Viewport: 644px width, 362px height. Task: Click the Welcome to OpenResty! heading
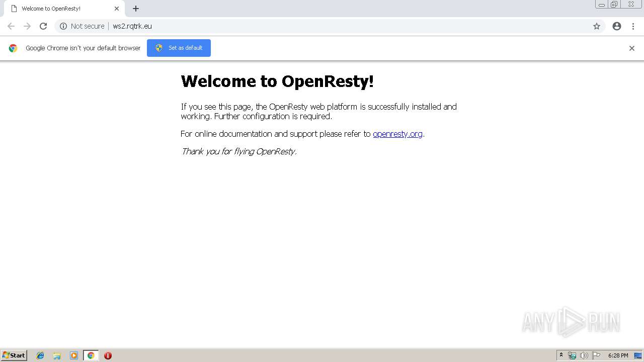(x=277, y=81)
